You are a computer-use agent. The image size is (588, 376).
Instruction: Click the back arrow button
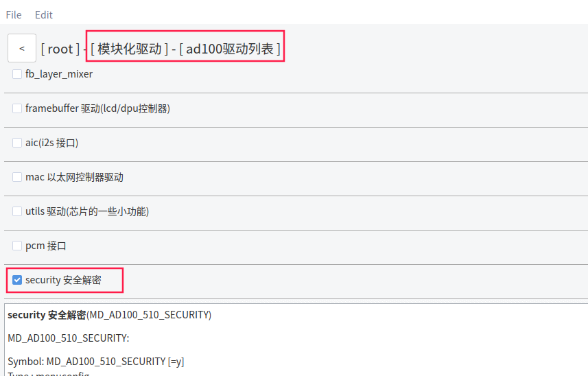(x=22, y=48)
